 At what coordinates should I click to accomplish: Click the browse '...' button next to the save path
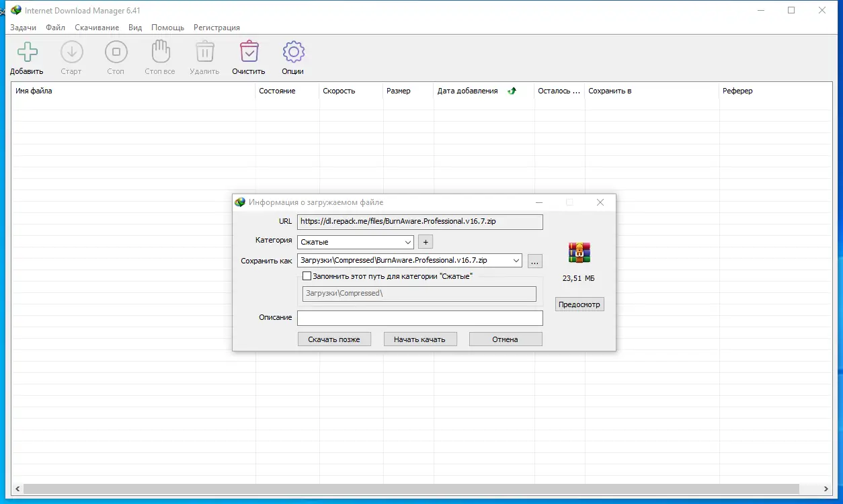coord(535,261)
